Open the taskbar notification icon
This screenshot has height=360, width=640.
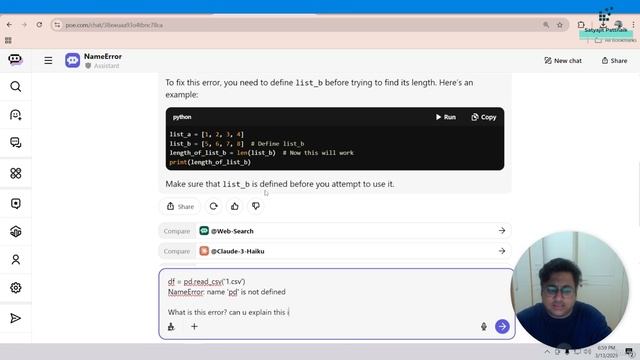[629, 352]
